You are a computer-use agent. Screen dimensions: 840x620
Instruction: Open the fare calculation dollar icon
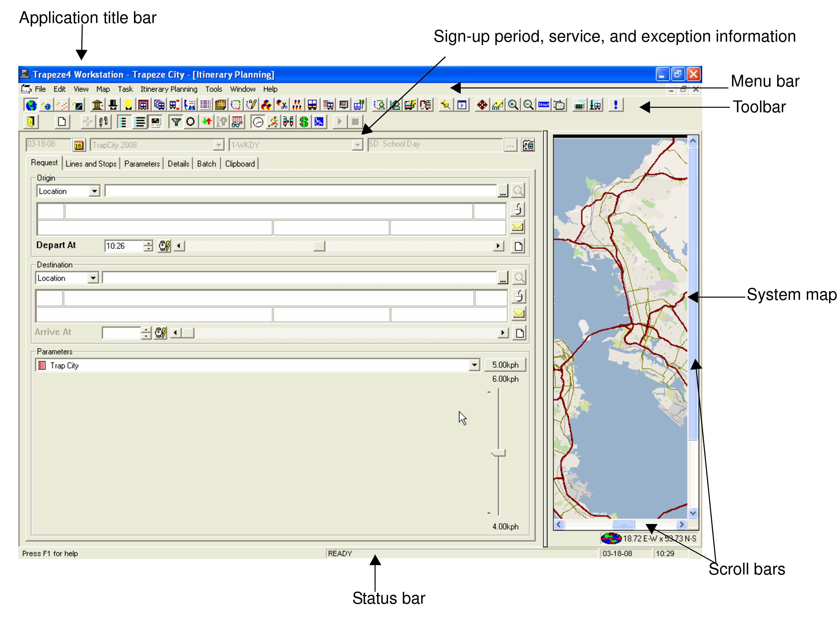point(304,122)
